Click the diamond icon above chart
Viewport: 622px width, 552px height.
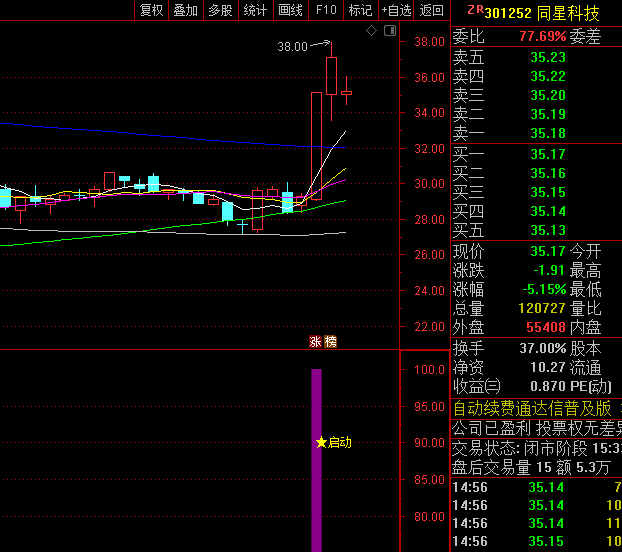click(x=371, y=31)
